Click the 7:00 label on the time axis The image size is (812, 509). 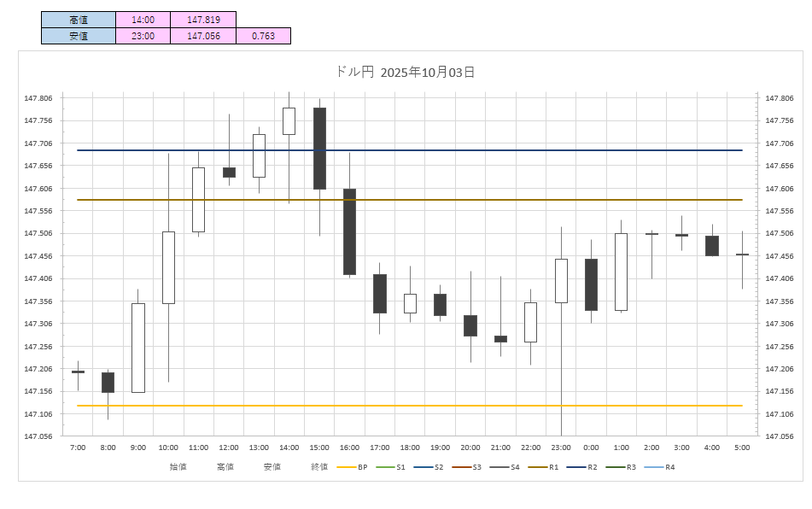78,448
